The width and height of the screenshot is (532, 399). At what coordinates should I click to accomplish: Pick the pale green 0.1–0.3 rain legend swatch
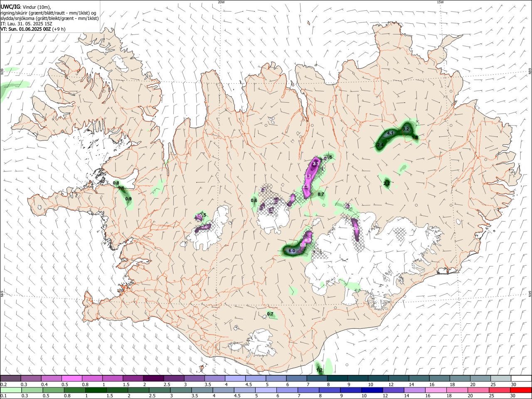point(10,390)
